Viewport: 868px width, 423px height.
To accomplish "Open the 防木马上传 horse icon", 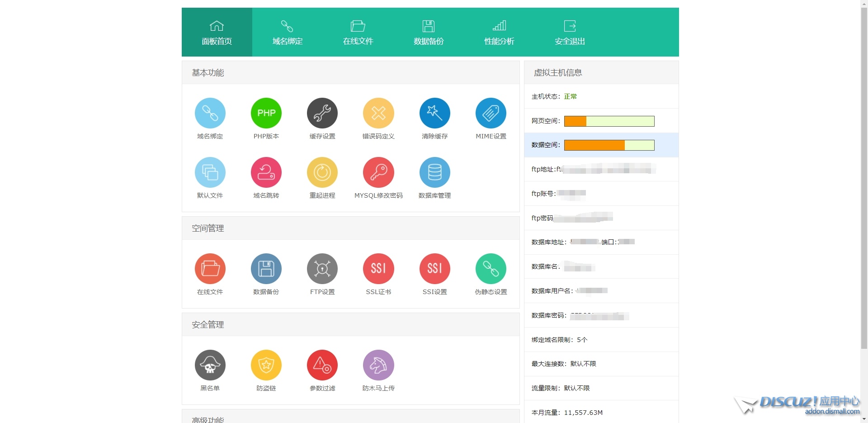I will (378, 365).
